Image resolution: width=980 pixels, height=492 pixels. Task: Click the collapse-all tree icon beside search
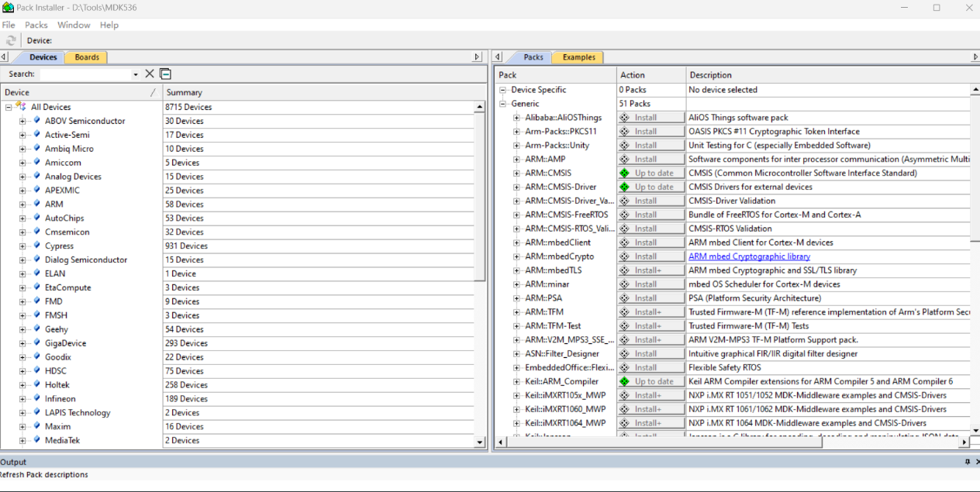pos(165,74)
